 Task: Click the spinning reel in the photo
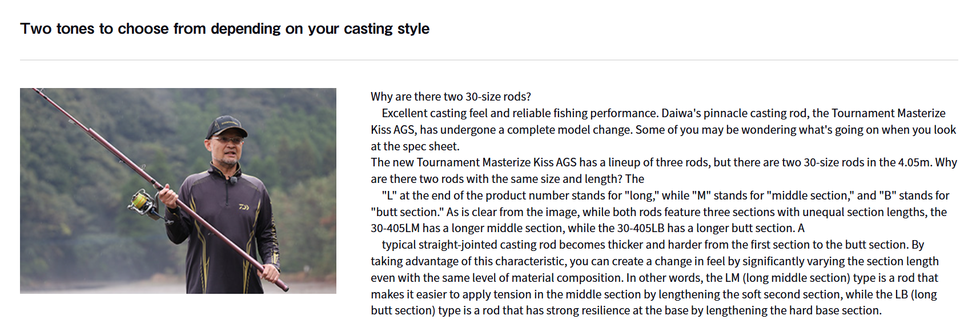click(144, 203)
